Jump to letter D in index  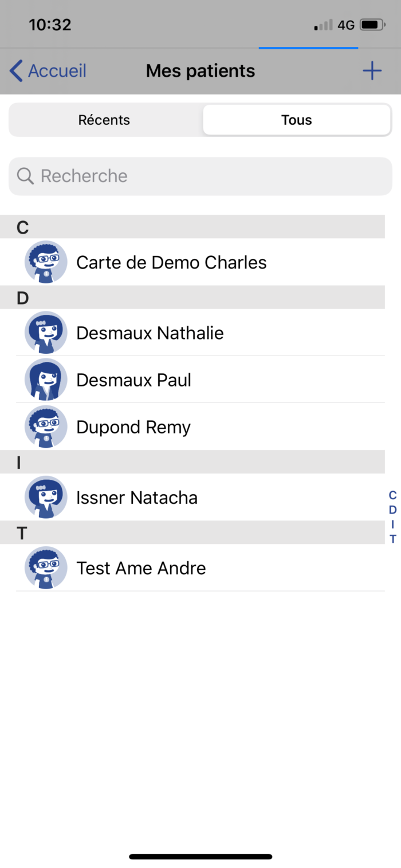(x=392, y=510)
